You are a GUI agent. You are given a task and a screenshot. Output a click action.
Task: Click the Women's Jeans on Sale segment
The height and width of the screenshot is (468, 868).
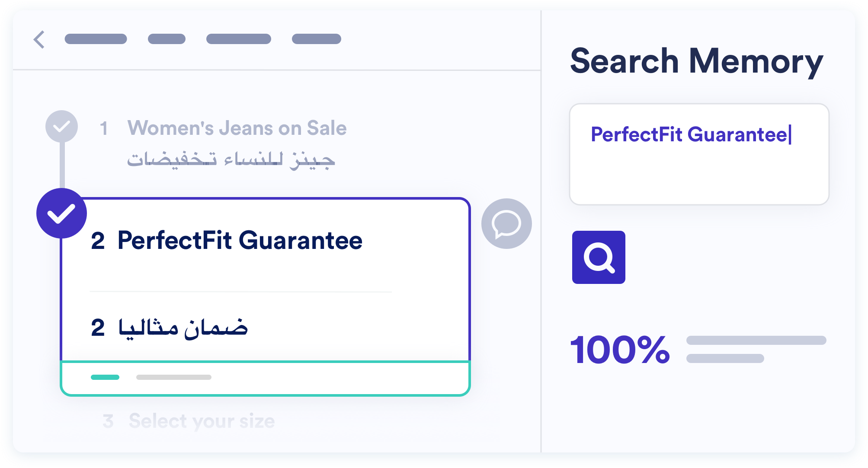pyautogui.click(x=237, y=128)
